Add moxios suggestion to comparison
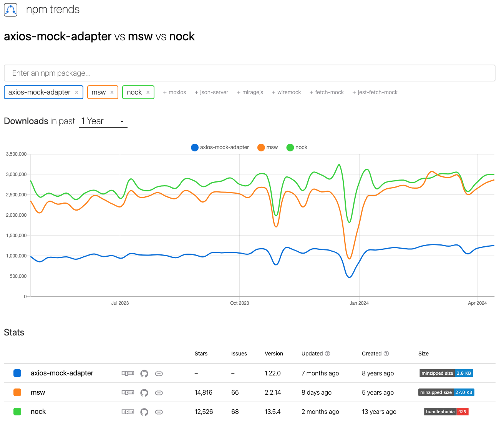Screen dimensions: 504x425 (174, 92)
